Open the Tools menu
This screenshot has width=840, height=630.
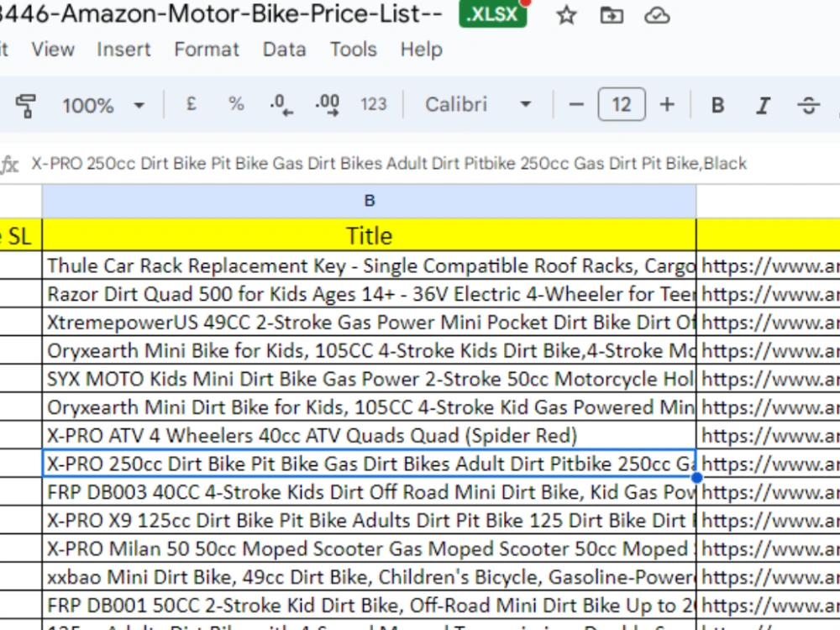click(354, 50)
